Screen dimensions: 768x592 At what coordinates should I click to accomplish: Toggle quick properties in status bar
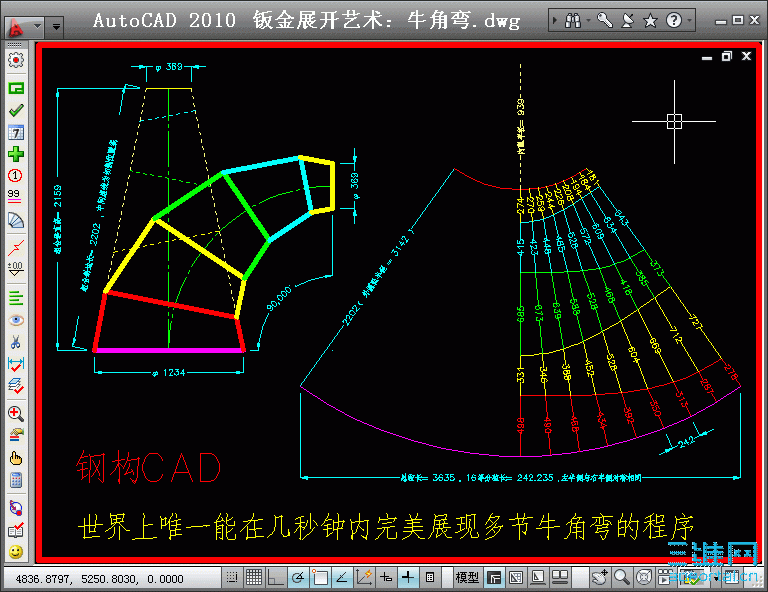tap(430, 578)
